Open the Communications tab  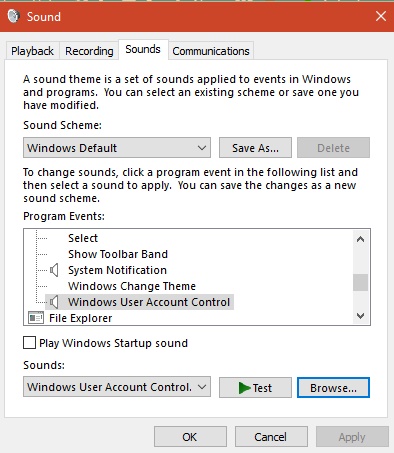click(x=211, y=51)
